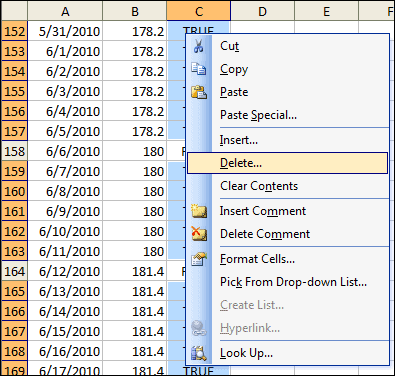The width and height of the screenshot is (395, 376).
Task: Select column B header
Action: coord(135,11)
